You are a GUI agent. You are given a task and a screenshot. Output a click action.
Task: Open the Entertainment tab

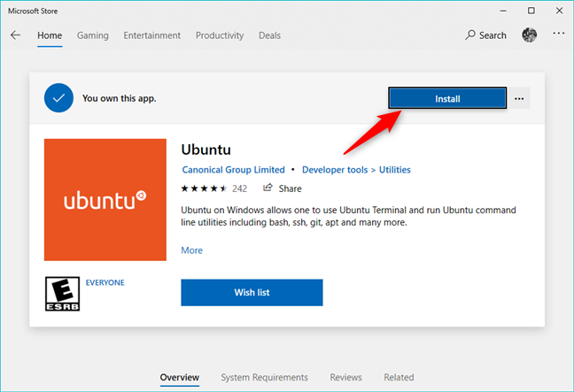pyautogui.click(x=152, y=35)
